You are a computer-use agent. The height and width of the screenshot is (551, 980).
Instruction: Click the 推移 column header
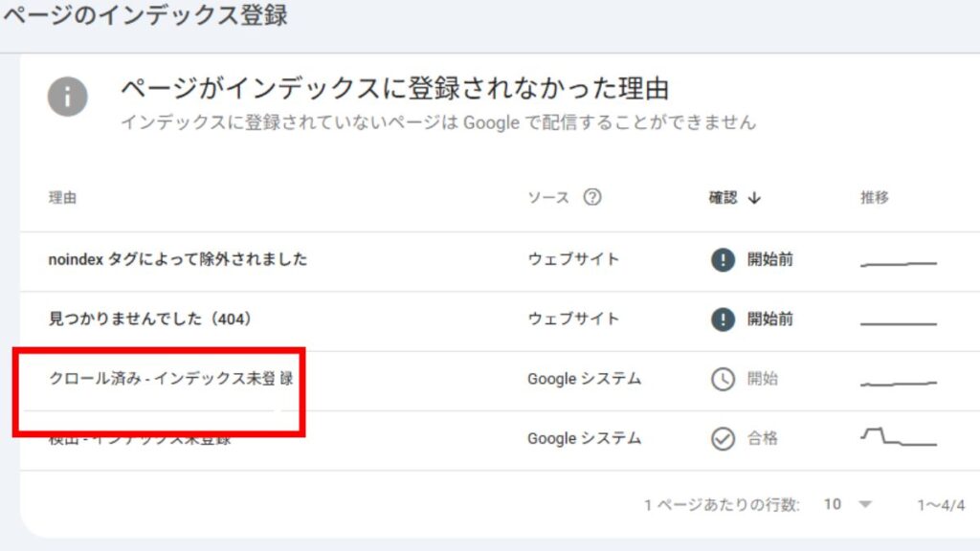[875, 198]
